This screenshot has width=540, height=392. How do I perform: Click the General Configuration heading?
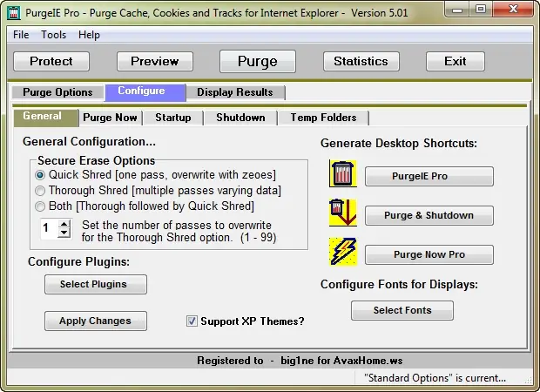point(89,142)
